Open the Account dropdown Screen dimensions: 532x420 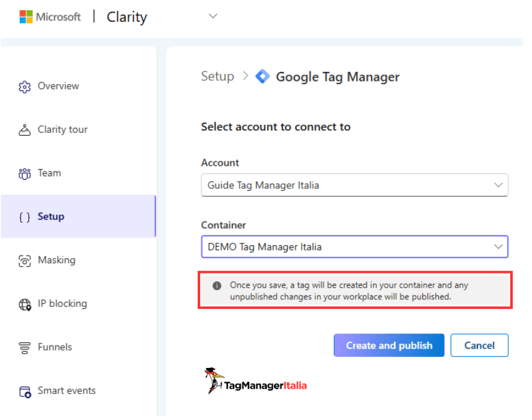[x=354, y=185]
